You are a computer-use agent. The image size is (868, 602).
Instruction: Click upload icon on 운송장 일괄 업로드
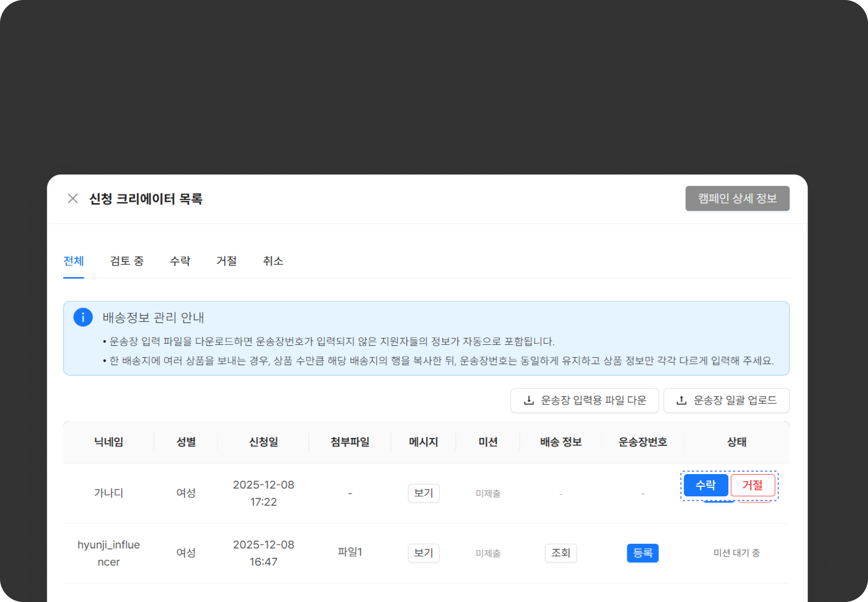tap(681, 400)
